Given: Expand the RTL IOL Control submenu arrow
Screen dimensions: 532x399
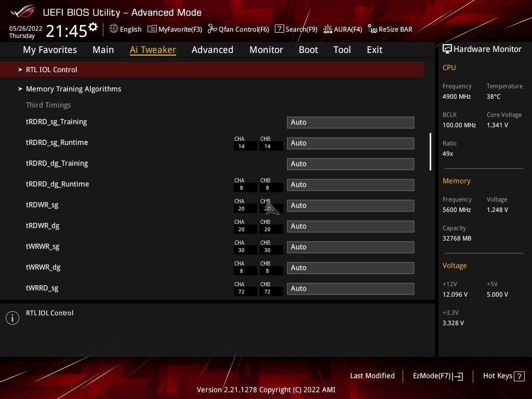Looking at the screenshot, I should click(20, 70).
